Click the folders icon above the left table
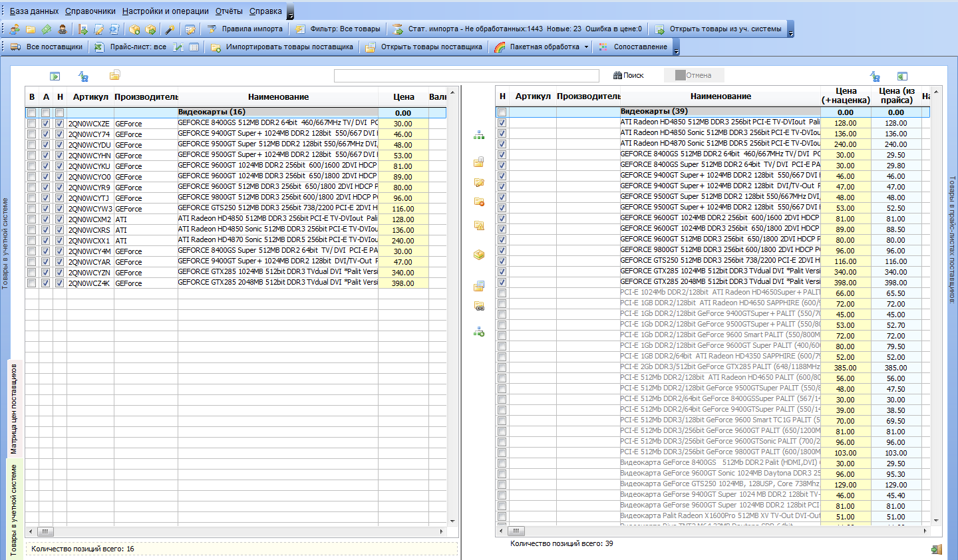958x560 pixels. pos(115,75)
